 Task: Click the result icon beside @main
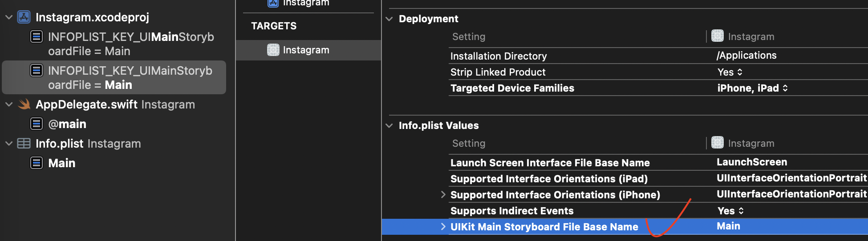(x=37, y=124)
